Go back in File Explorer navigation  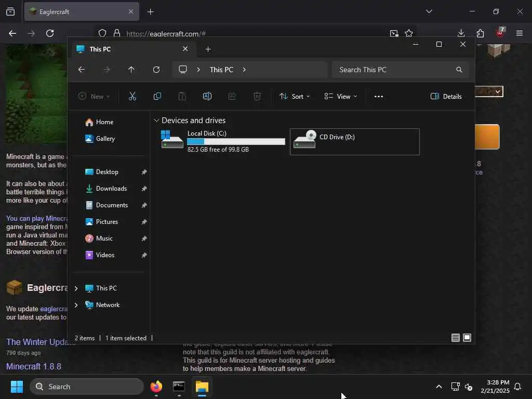click(82, 70)
